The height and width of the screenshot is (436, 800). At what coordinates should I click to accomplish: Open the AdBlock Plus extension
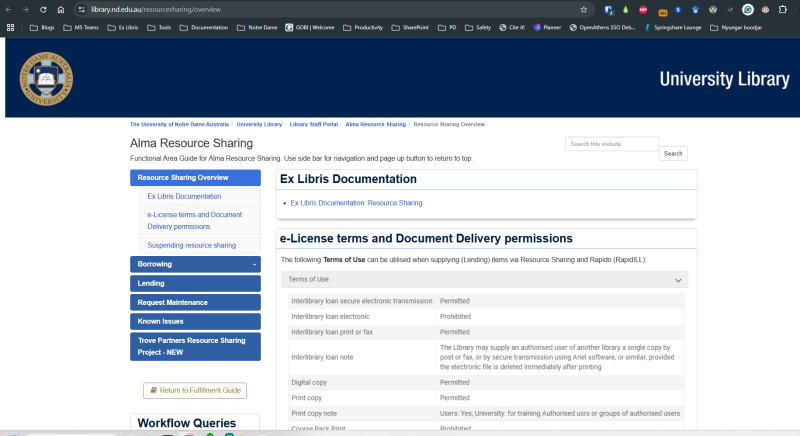643,10
